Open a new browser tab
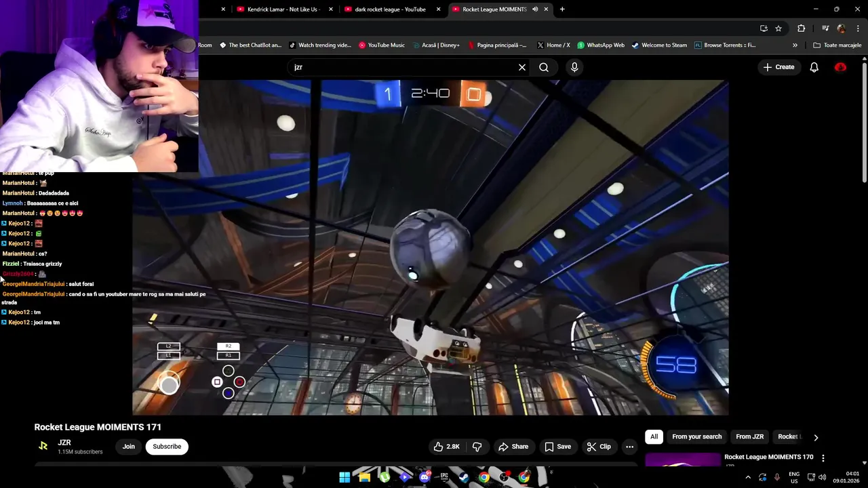Screen dimensions: 868x488 click(562, 9)
